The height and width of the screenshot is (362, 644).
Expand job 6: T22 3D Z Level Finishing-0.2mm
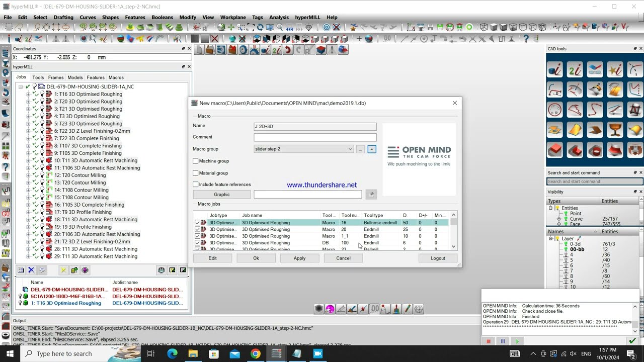(29, 131)
